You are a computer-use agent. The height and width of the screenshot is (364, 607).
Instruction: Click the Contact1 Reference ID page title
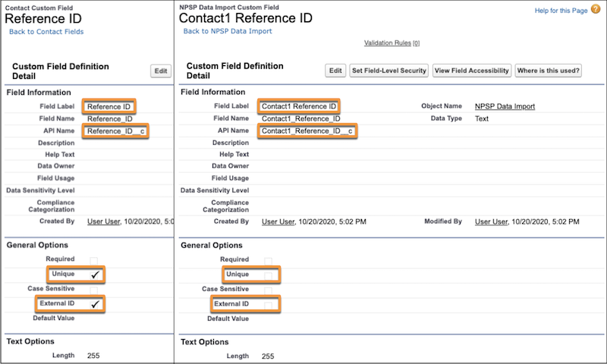(245, 17)
